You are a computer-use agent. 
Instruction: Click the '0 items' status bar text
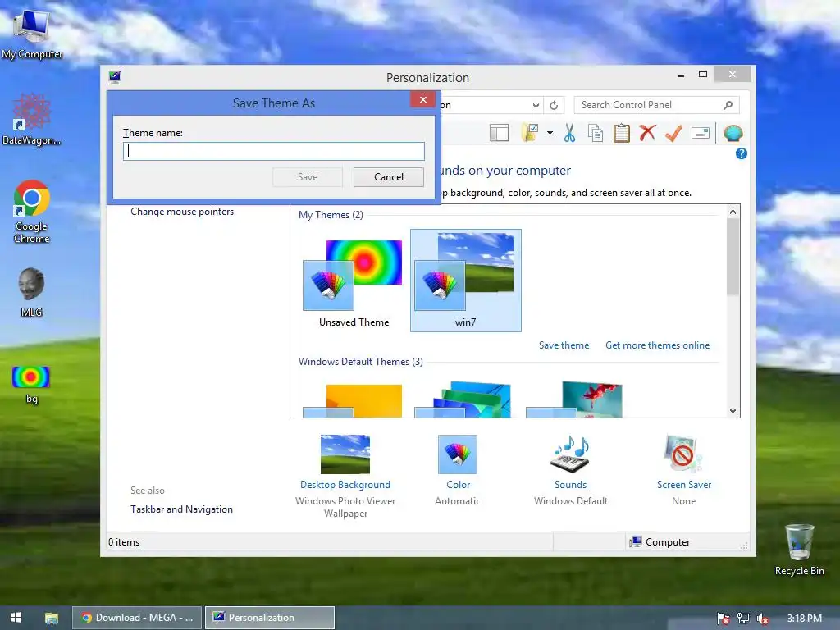124,542
